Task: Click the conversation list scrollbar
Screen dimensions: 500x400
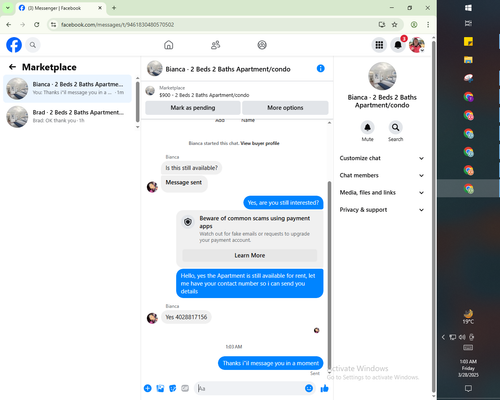Action: pos(137,102)
